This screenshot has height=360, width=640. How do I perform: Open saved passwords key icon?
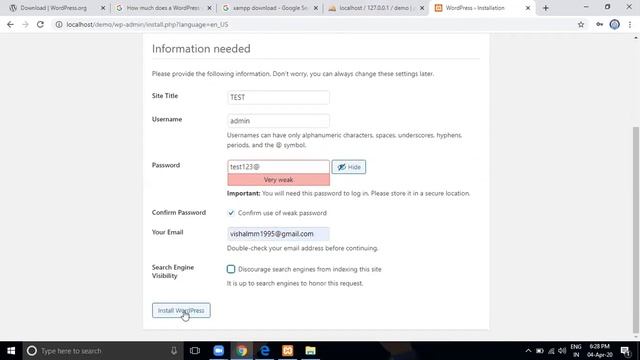tap(599, 24)
